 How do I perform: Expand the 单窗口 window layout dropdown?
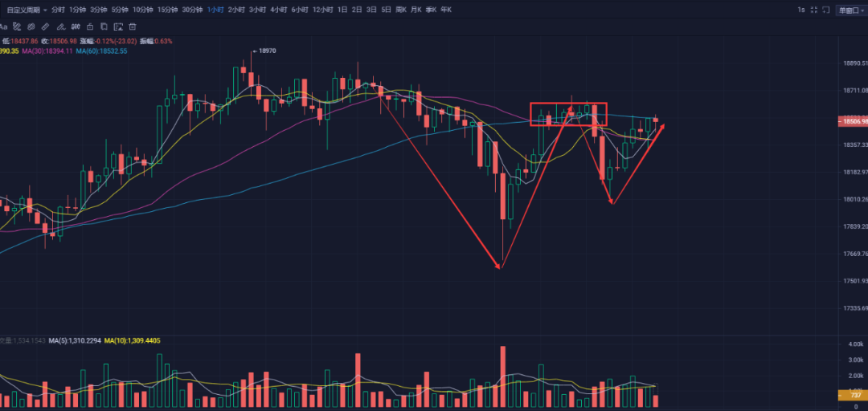point(850,10)
